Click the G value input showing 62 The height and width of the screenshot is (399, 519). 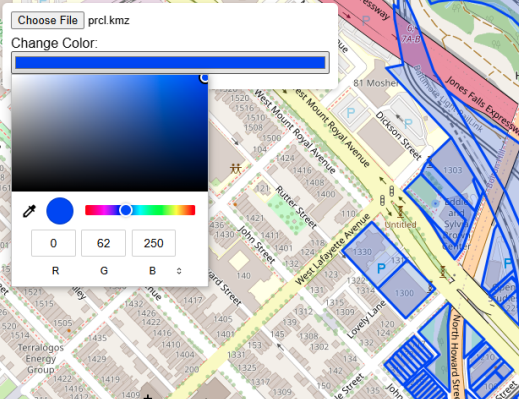pyautogui.click(x=103, y=243)
